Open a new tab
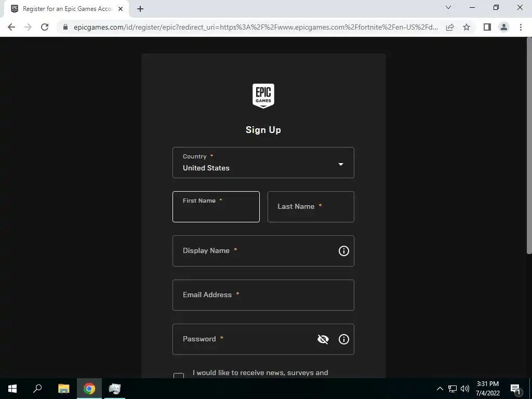532x399 pixels. (140, 9)
